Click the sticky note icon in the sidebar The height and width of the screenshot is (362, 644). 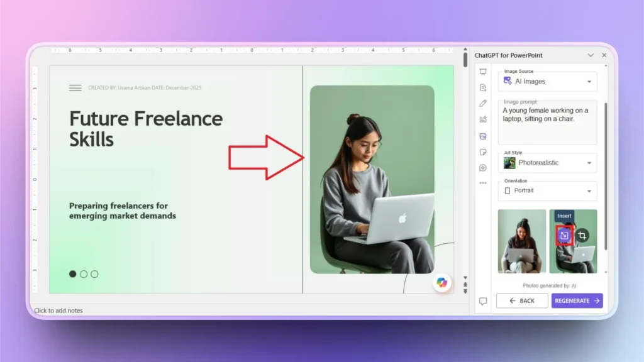tap(483, 151)
